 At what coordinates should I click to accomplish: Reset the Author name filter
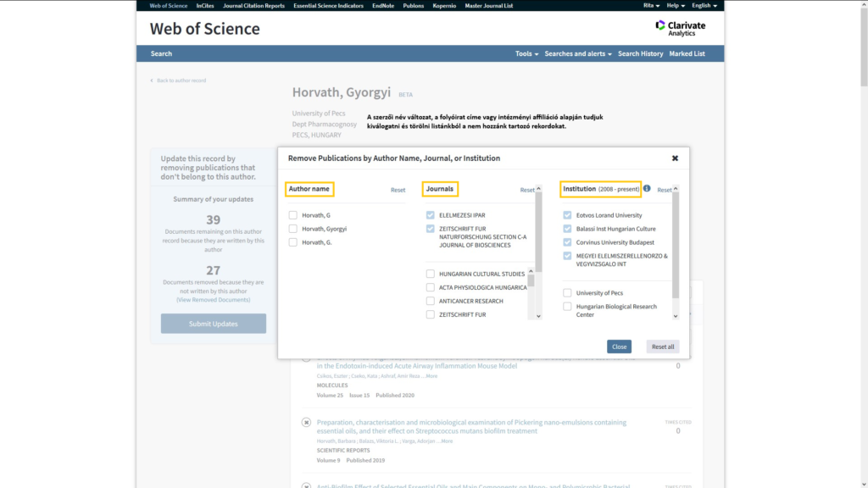398,190
